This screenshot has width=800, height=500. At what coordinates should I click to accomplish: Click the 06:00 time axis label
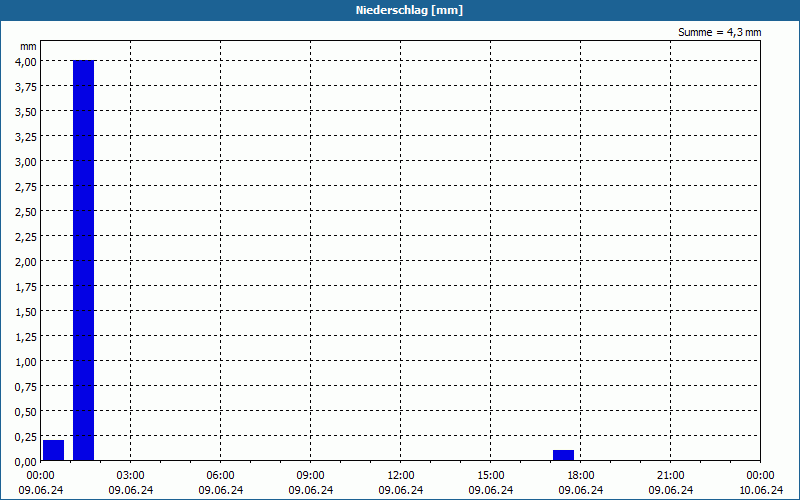(220, 476)
